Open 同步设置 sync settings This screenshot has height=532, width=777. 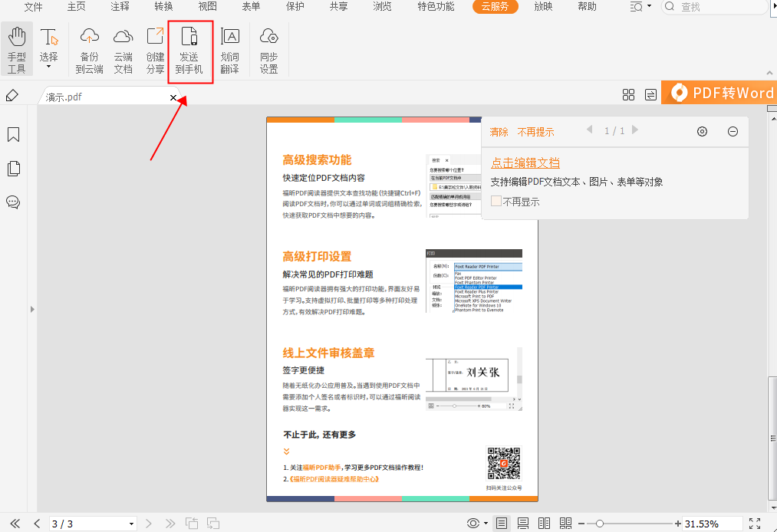tap(268, 48)
